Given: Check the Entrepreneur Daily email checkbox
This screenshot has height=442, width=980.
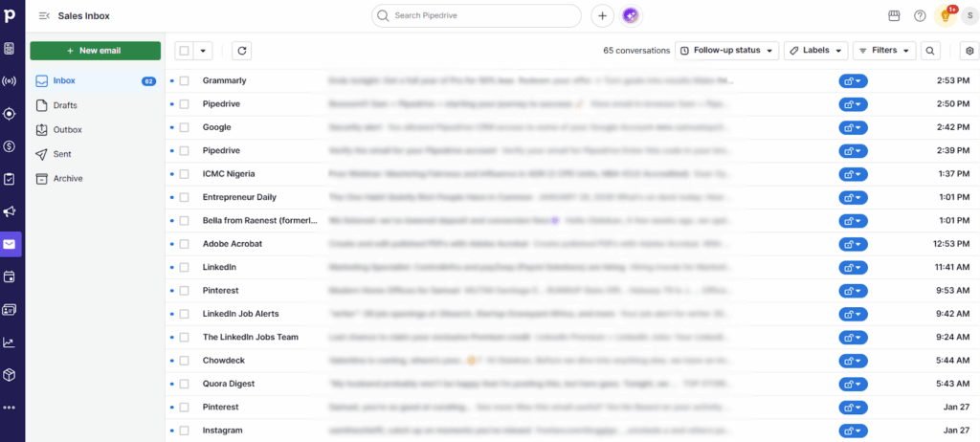Looking at the screenshot, I should (x=185, y=197).
